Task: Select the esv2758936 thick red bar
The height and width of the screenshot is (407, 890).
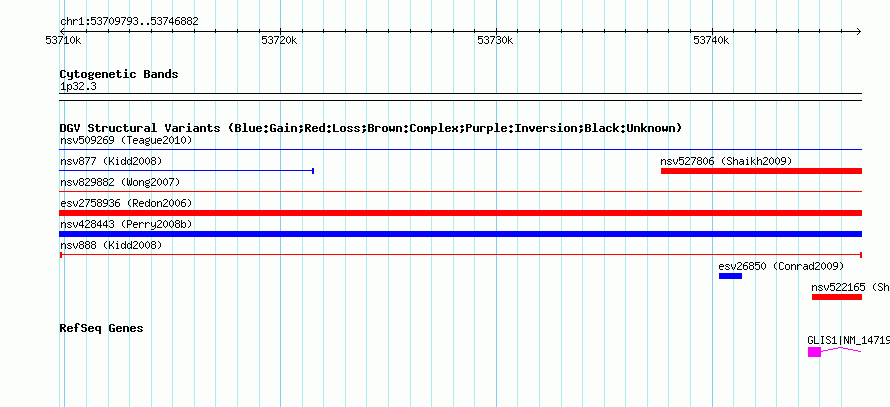Action: pyautogui.click(x=461, y=213)
